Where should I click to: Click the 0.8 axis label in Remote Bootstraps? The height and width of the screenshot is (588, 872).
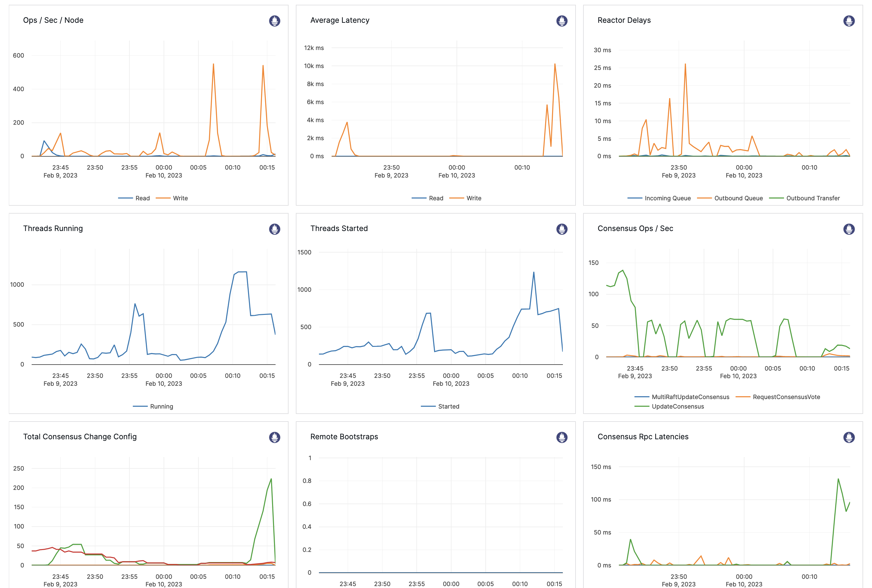[307, 481]
